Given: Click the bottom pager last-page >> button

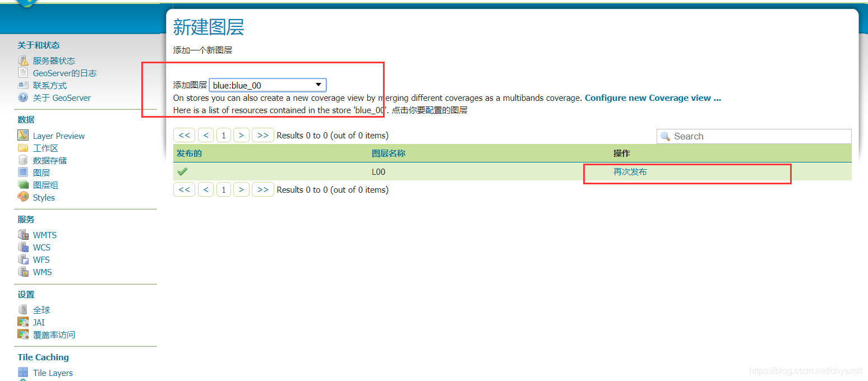Looking at the screenshot, I should [x=262, y=189].
